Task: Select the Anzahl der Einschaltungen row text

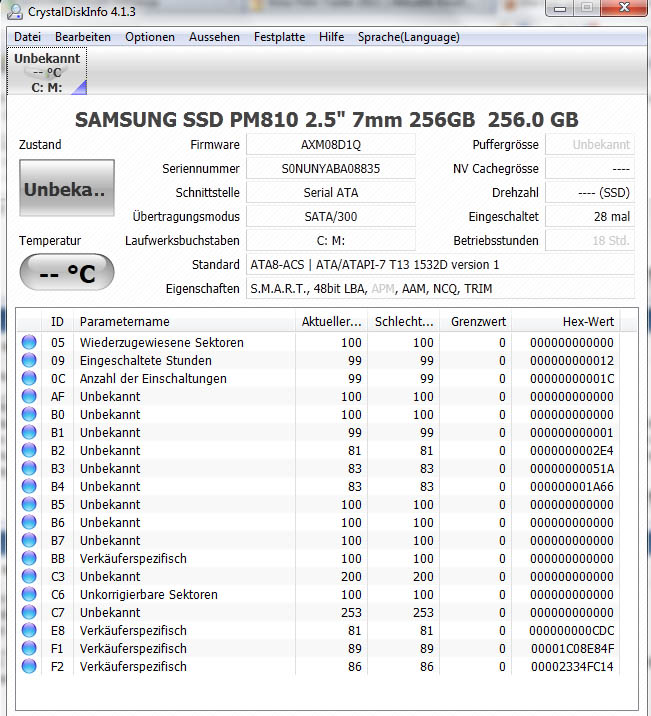Action: tap(153, 379)
